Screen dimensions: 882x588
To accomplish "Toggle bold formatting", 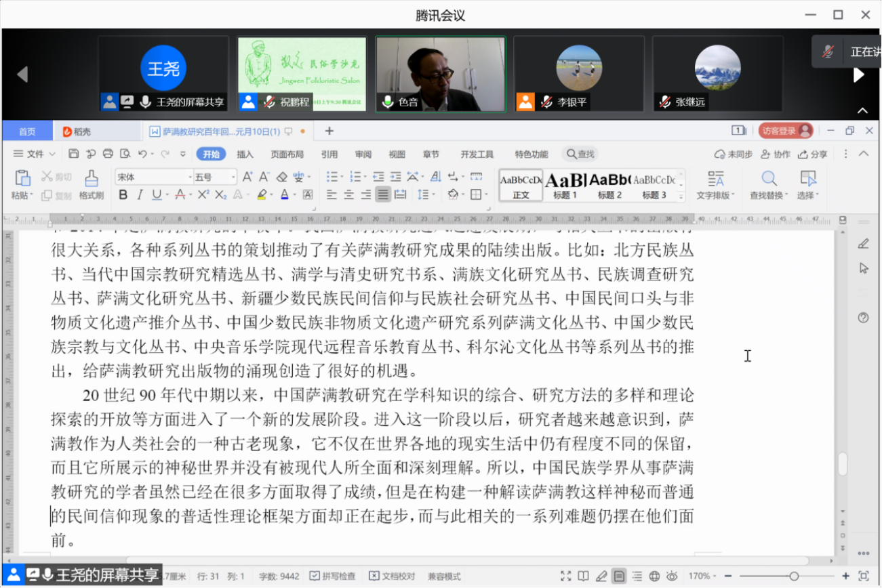I will (x=123, y=195).
